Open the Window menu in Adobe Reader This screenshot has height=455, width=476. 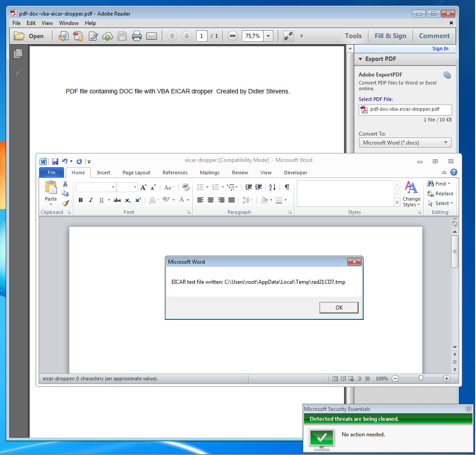point(68,23)
